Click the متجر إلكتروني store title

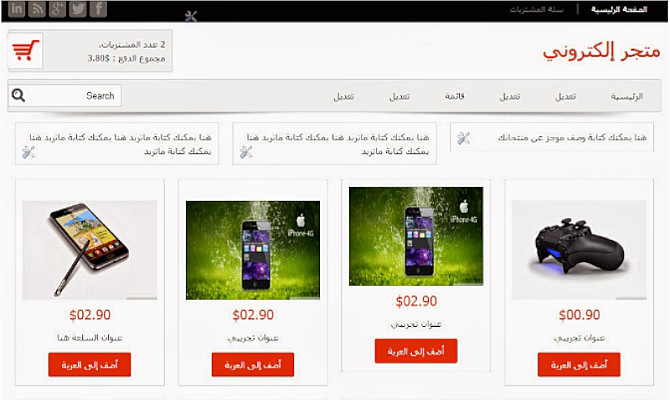[601, 51]
